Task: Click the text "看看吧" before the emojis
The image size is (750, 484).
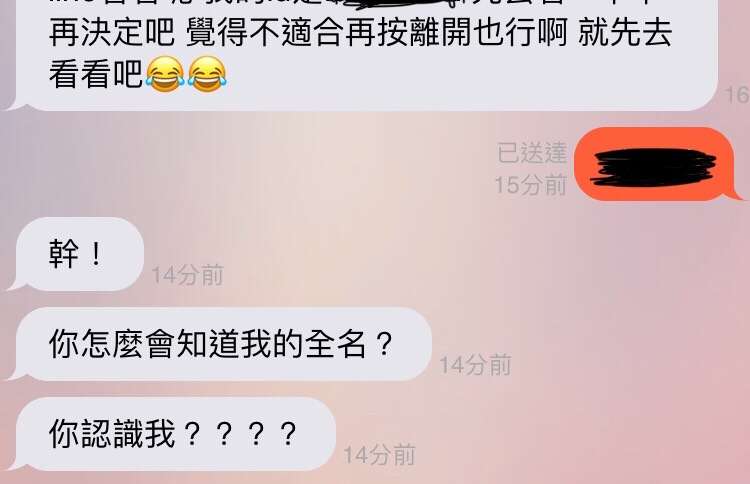Action: (x=96, y=74)
